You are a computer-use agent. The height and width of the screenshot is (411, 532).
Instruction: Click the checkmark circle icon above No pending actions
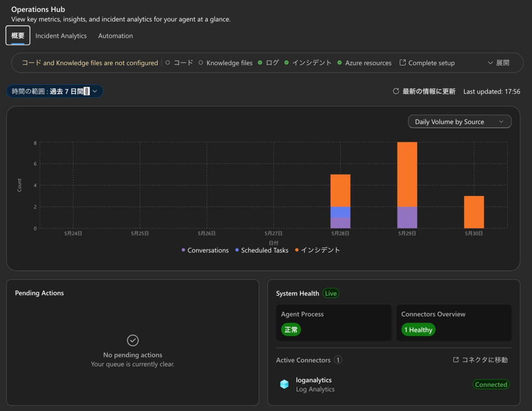tap(133, 340)
